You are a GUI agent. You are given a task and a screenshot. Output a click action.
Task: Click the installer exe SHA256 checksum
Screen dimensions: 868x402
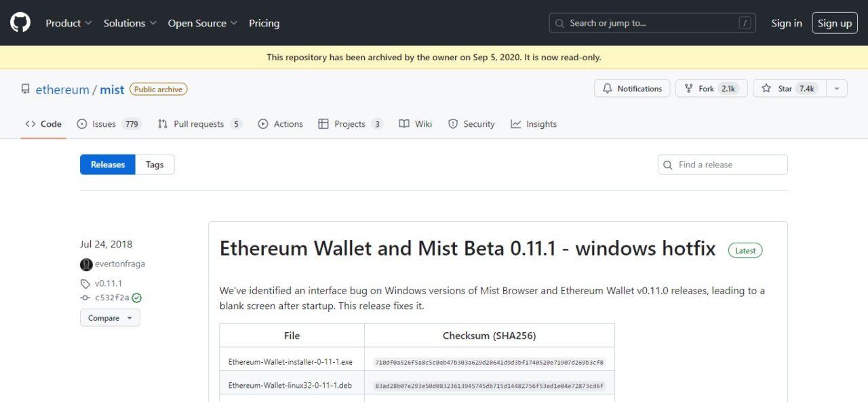[489, 363]
